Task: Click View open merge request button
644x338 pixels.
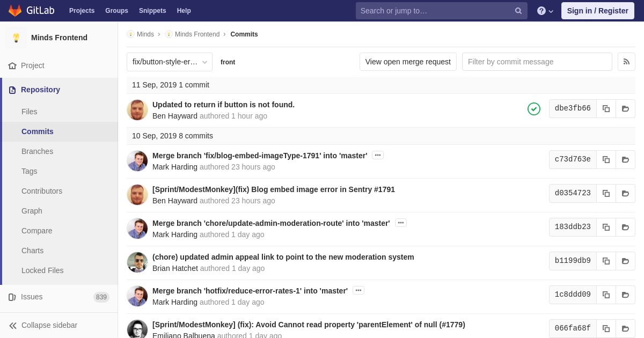Action: [x=408, y=62]
